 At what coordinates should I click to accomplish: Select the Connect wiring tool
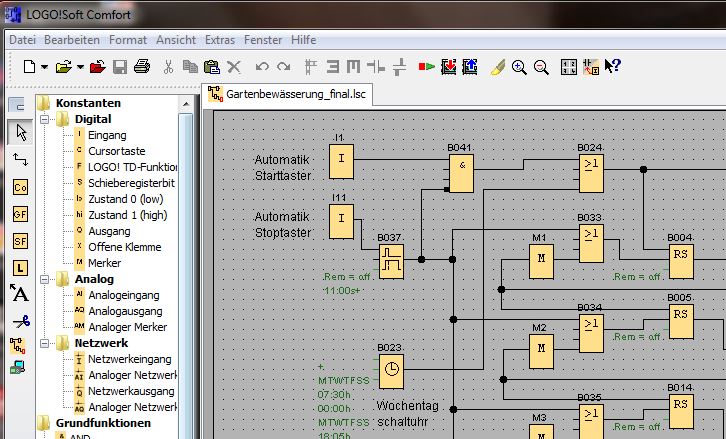pos(20,159)
